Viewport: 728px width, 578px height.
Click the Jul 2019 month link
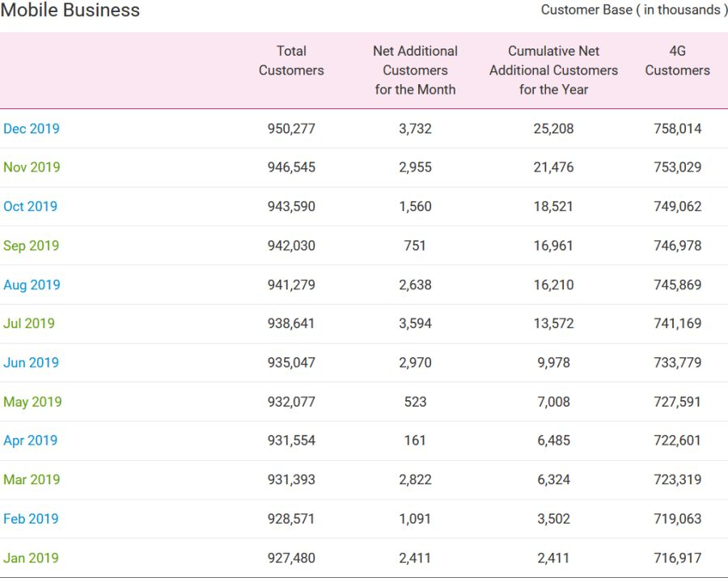click(x=29, y=323)
